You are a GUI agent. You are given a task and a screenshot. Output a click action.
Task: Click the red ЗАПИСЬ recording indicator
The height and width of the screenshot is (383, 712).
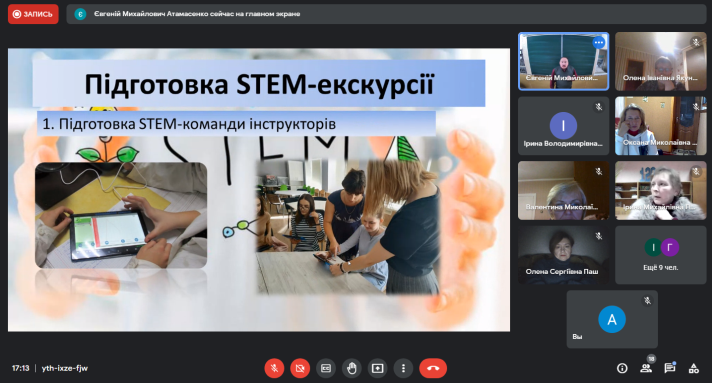pyautogui.click(x=33, y=14)
